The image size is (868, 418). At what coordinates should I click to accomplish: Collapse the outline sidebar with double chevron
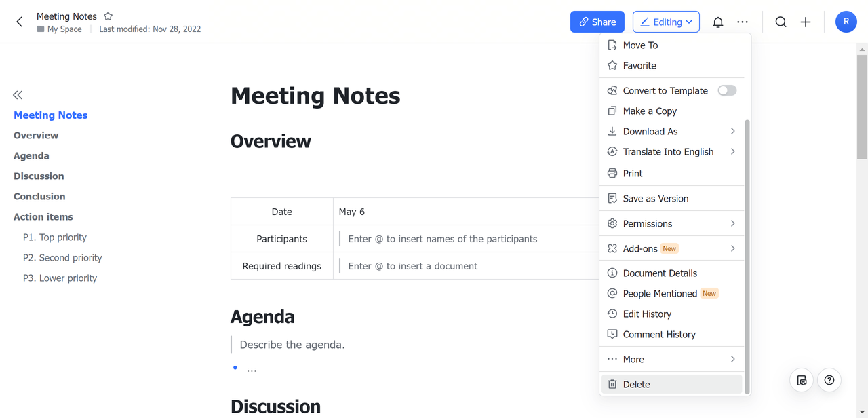tap(18, 95)
